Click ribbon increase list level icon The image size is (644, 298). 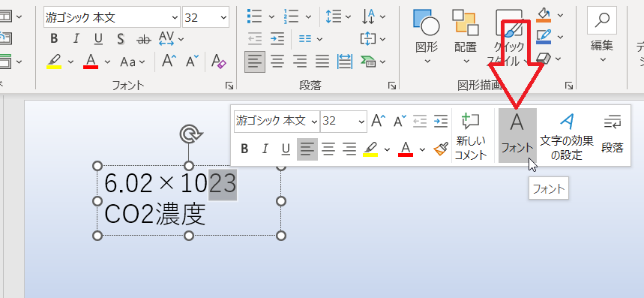coord(277,39)
